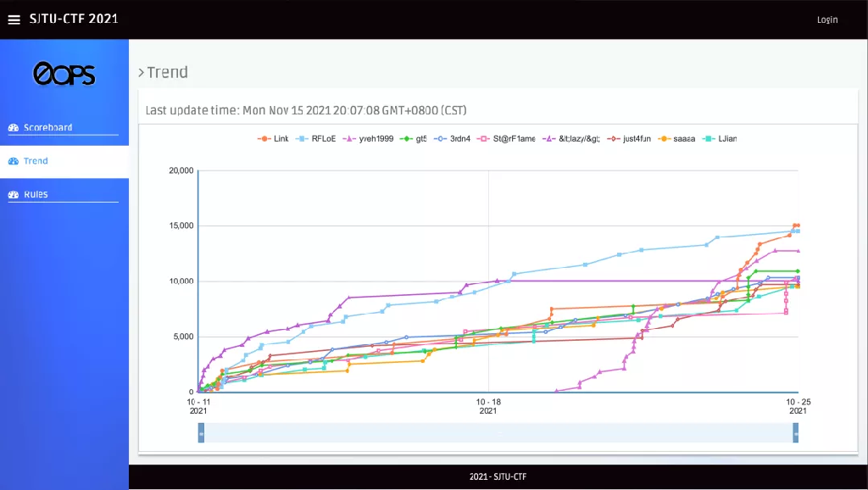Select the Rules sidebar item

pos(36,195)
